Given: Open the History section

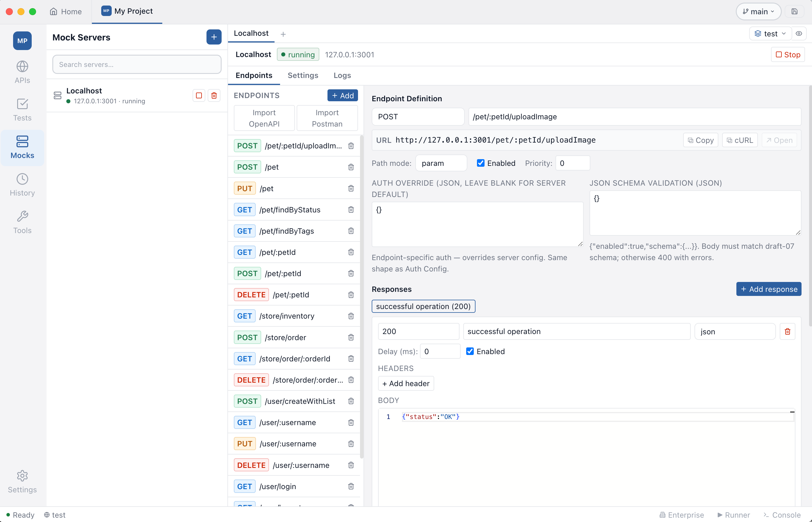Looking at the screenshot, I should [x=22, y=185].
